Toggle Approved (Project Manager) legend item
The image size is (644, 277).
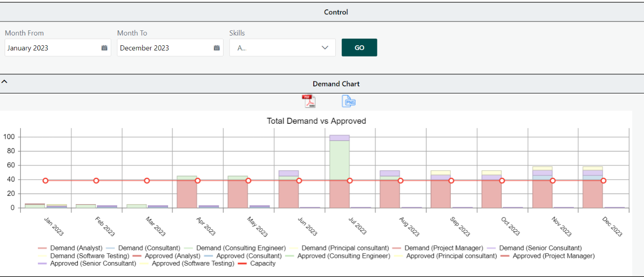click(548, 256)
